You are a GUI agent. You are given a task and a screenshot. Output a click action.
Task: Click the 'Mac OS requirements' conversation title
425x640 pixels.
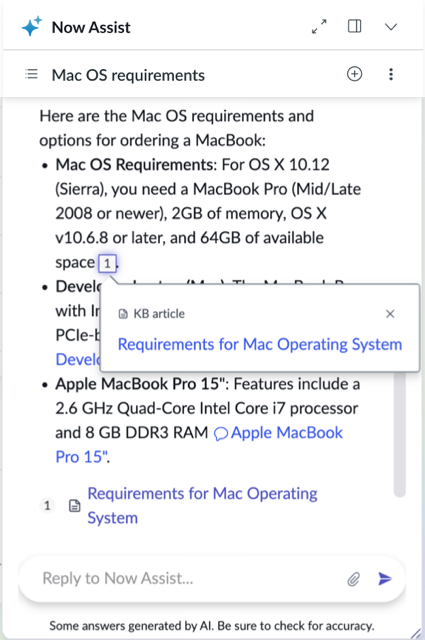(x=128, y=75)
